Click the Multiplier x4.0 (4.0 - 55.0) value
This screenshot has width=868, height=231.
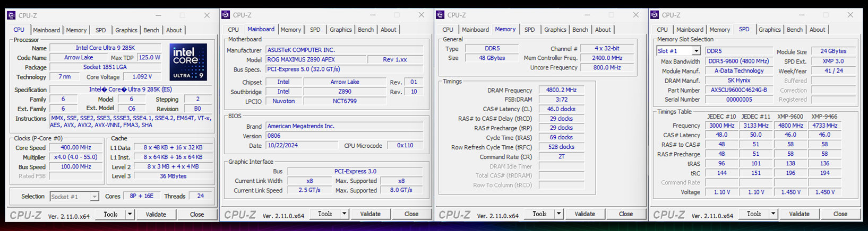coord(75,157)
